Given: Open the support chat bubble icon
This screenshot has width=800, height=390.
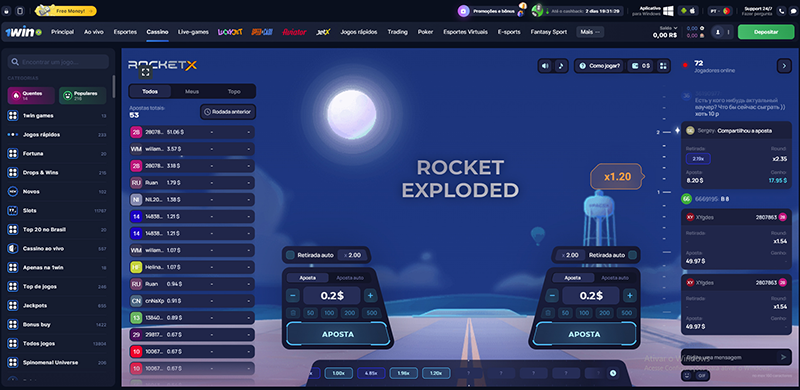Looking at the screenshot, I should (x=793, y=11).
